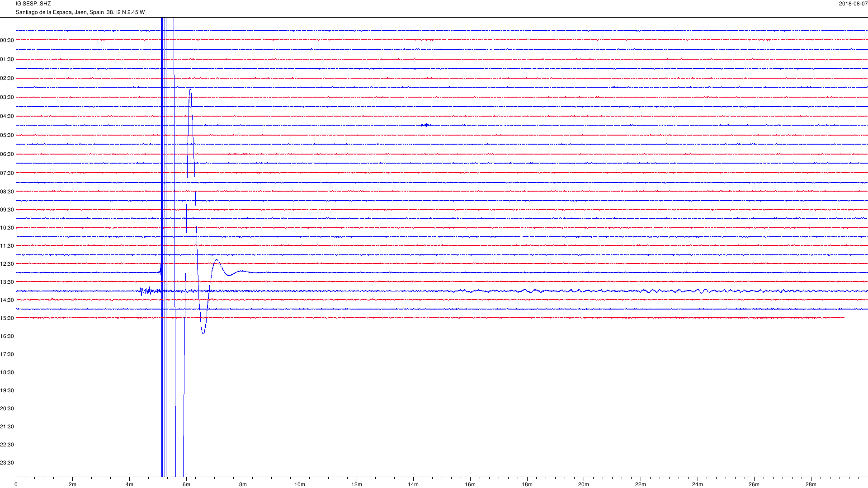
Task: Click the waveform trough near 16:30
Action: pos(203,332)
